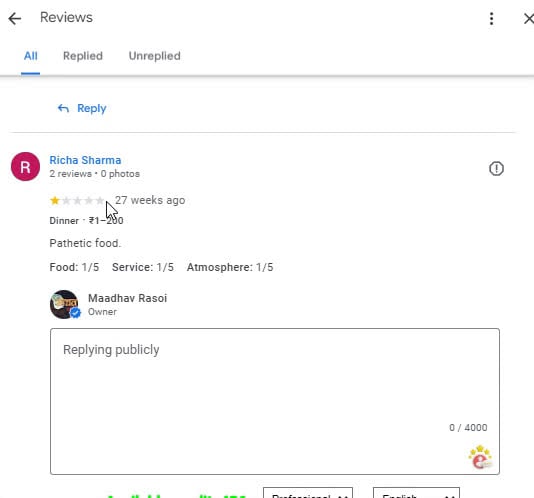Viewport: 534px width, 498px height.
Task: Open Richa Sharma's profile link
Action: (85, 160)
